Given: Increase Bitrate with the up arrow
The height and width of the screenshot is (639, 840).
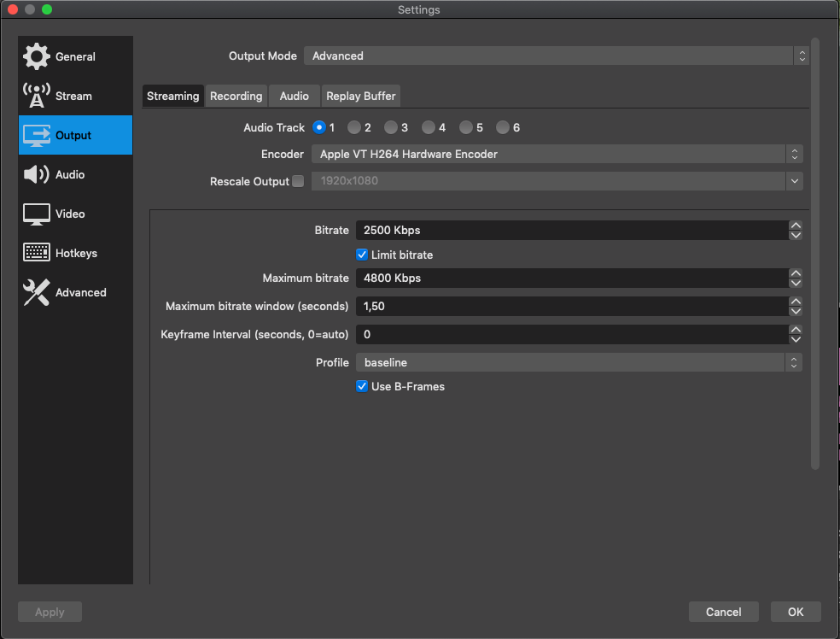Looking at the screenshot, I should [796, 226].
